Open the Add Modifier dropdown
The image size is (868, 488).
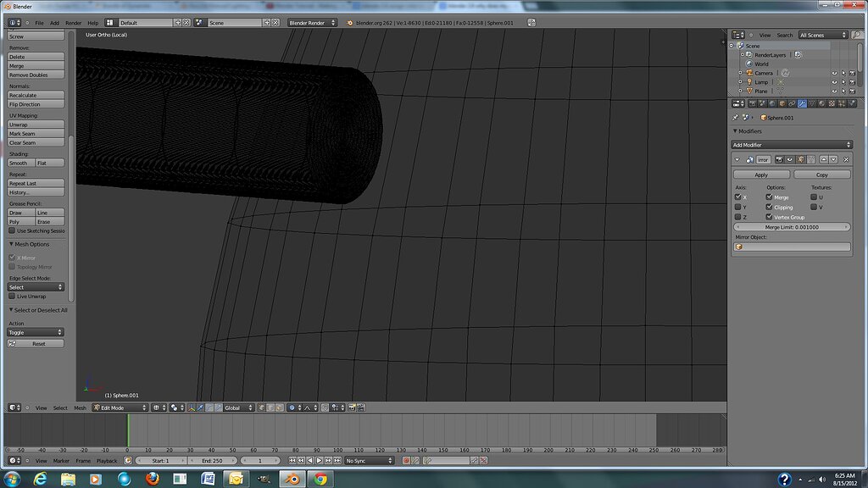pos(792,145)
